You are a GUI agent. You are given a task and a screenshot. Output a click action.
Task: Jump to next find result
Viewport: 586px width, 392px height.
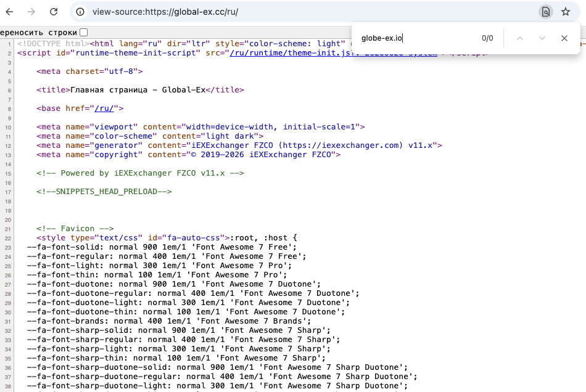pyautogui.click(x=542, y=38)
